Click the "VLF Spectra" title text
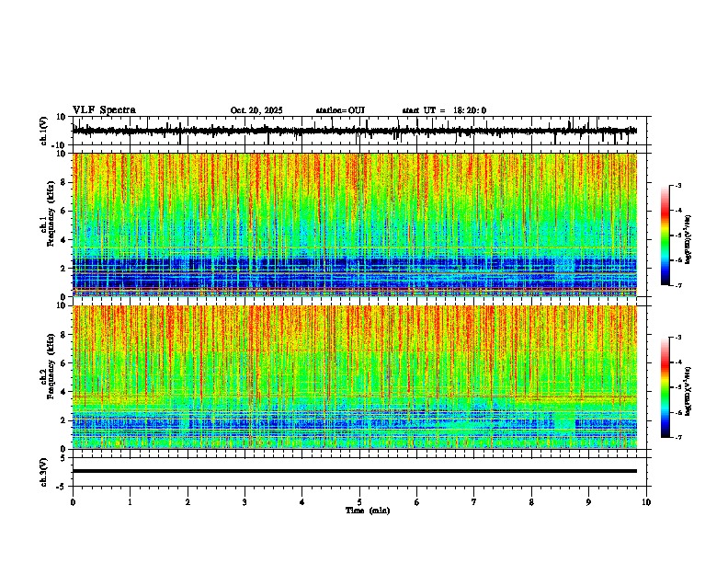728x563 pixels. tap(104, 110)
